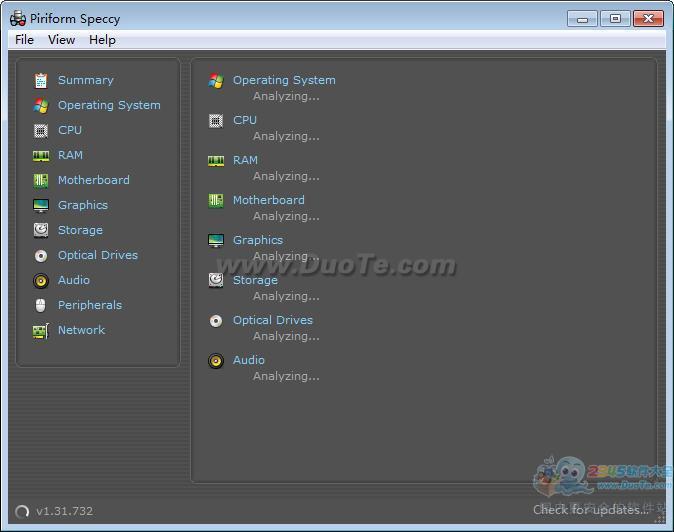Select Peripherals in the sidebar
The width and height of the screenshot is (674, 532).
90,305
